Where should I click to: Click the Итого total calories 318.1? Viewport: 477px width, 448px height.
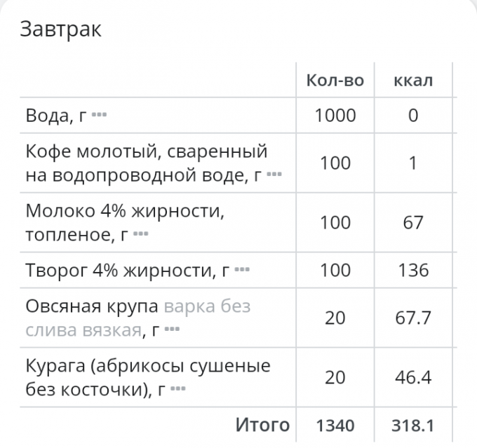click(413, 425)
